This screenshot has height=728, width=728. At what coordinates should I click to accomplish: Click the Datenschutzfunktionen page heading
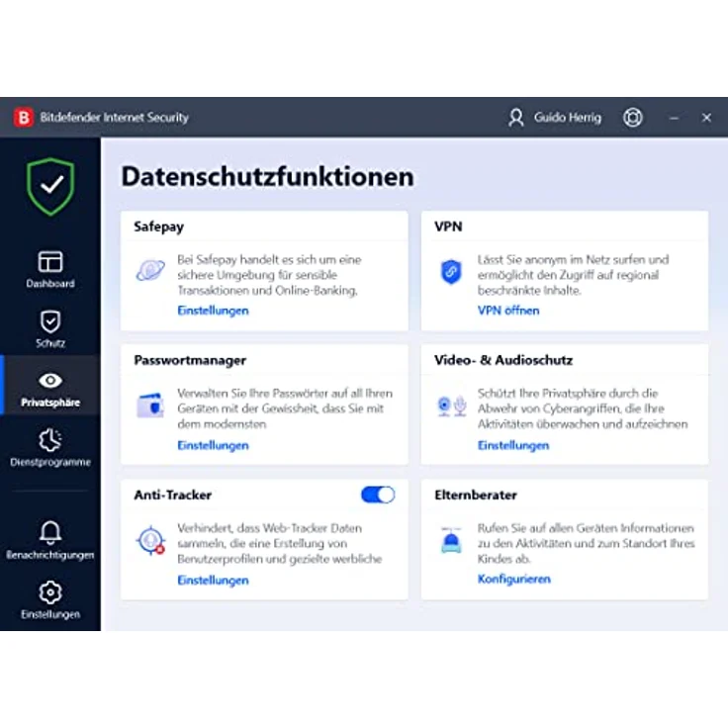[x=267, y=177]
